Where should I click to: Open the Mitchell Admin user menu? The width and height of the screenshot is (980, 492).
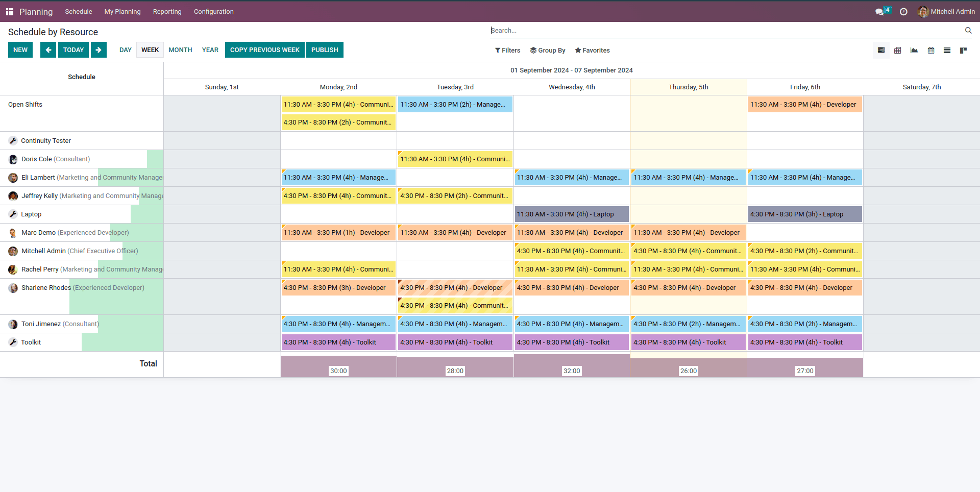tap(947, 11)
